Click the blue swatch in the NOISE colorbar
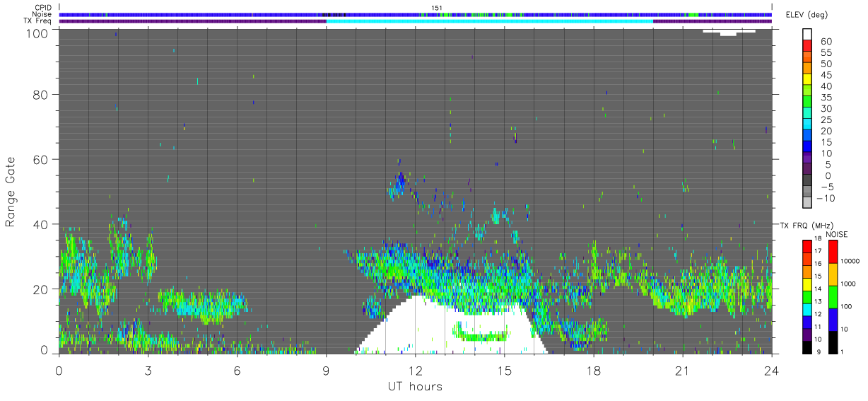Image resolution: width=868 pixels, height=401 pixels. [x=834, y=319]
